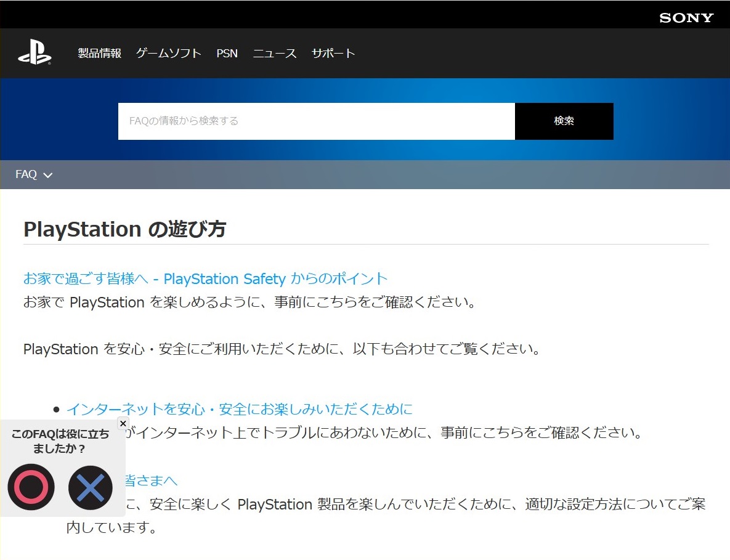Image resolution: width=730 pixels, height=560 pixels.
Task: Click the PlayStation logo in the header
Action: tap(34, 54)
